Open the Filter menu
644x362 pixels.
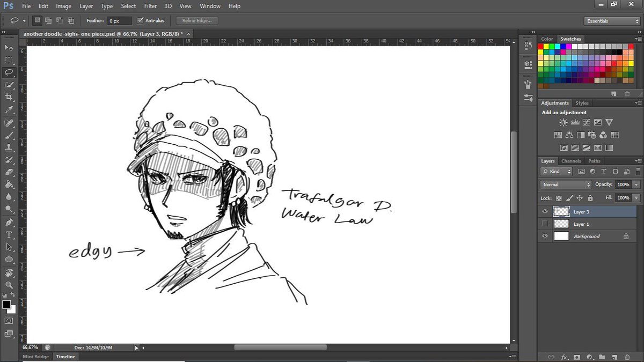[151, 6]
